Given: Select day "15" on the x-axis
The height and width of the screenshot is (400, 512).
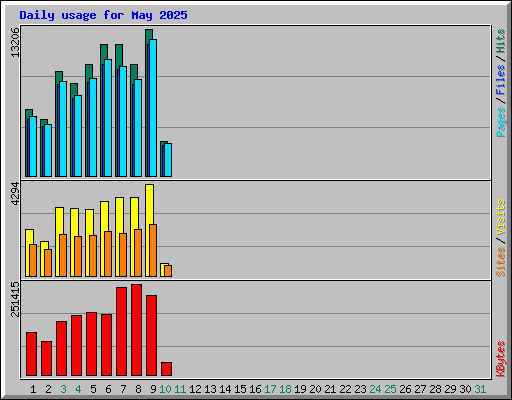Looking at the screenshot, I should pyautogui.click(x=240, y=389).
